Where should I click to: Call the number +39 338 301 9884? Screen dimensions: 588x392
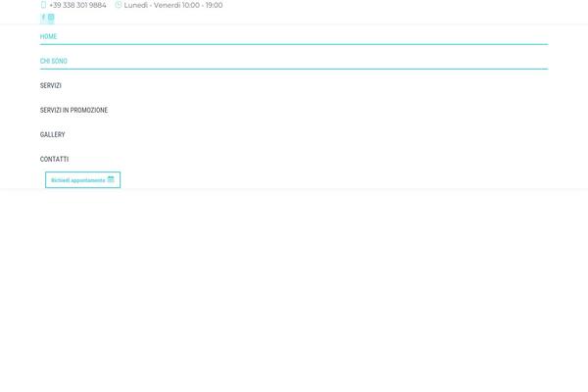pyautogui.click(x=77, y=5)
